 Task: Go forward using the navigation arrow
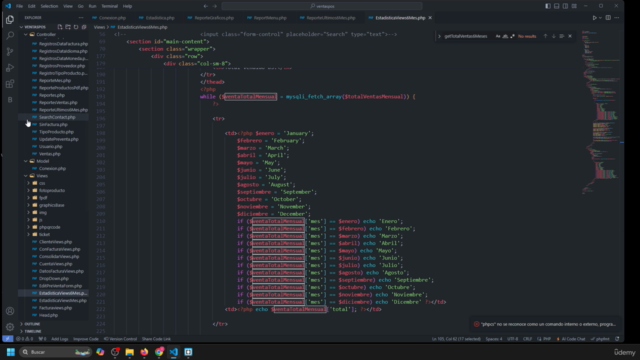[215, 6]
